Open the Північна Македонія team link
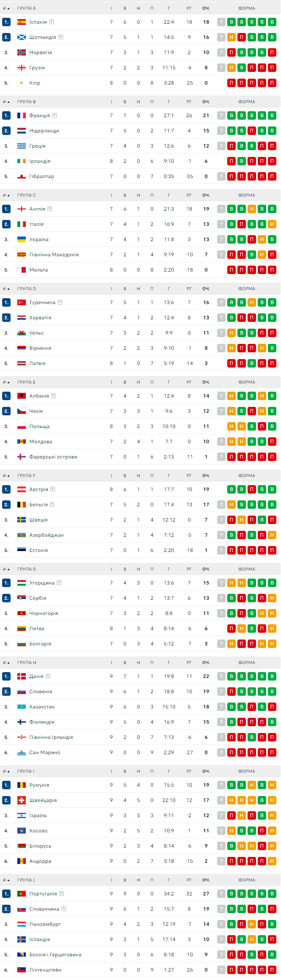Viewport: 281px width, 980px height. [x=54, y=255]
